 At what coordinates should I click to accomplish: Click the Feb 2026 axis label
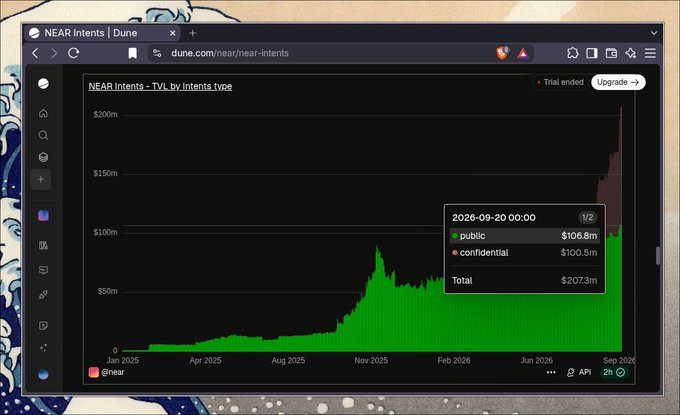pos(454,360)
